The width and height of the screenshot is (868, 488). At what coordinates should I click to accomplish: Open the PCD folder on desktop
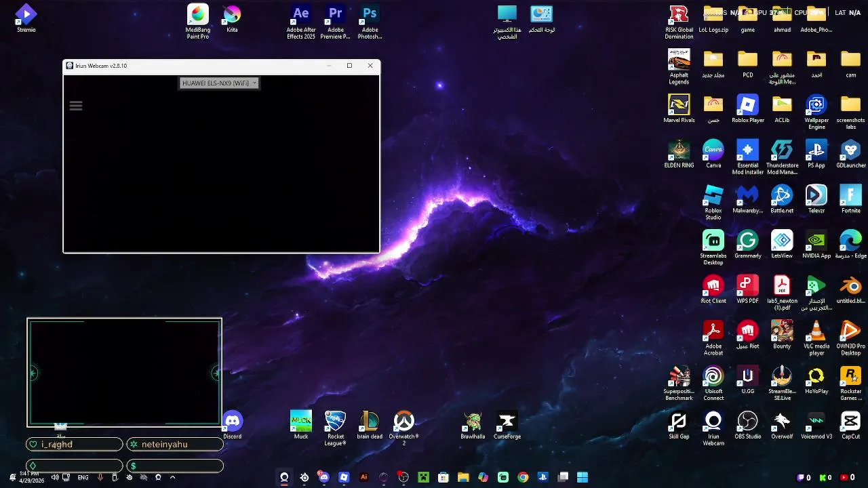coord(747,64)
